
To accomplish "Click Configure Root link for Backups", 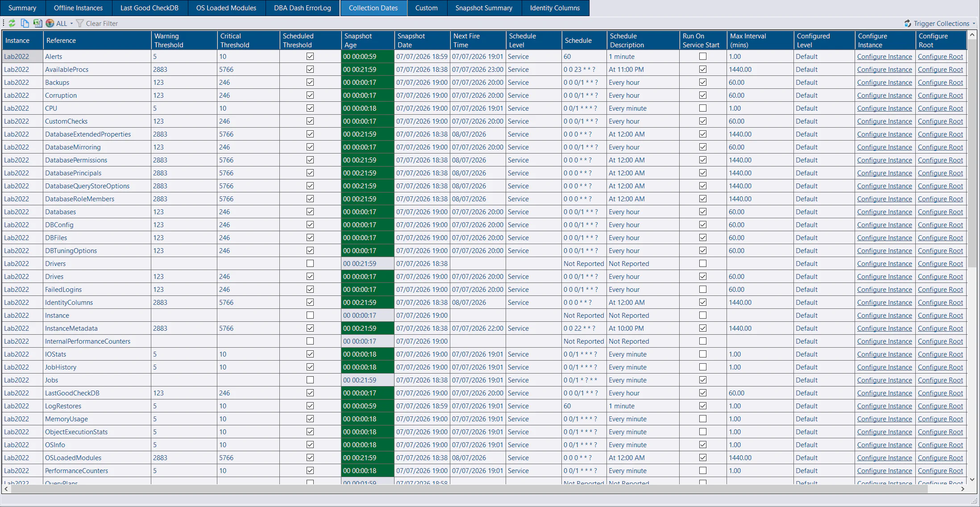I will click(x=940, y=83).
